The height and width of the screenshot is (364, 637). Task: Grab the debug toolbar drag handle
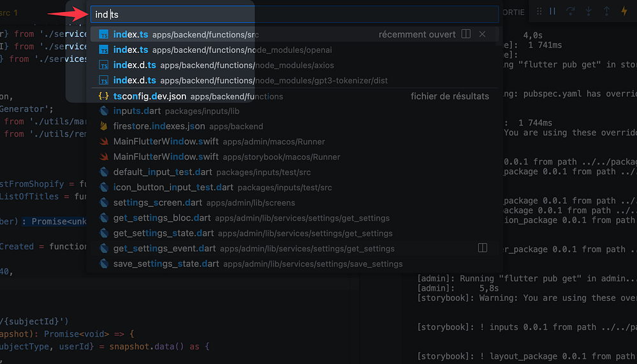pos(539,12)
